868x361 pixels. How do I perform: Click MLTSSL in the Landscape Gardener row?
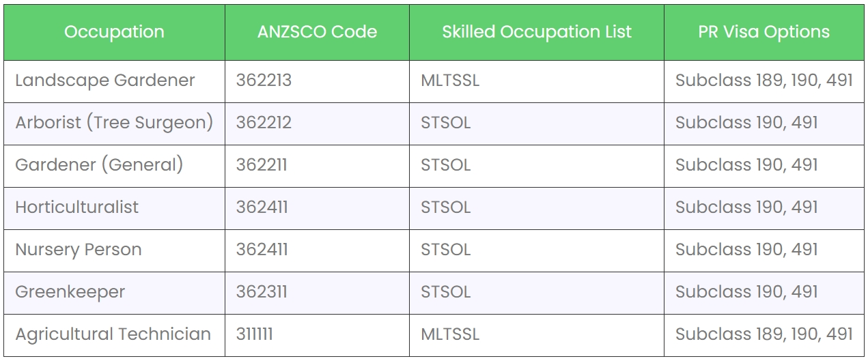pos(450,81)
